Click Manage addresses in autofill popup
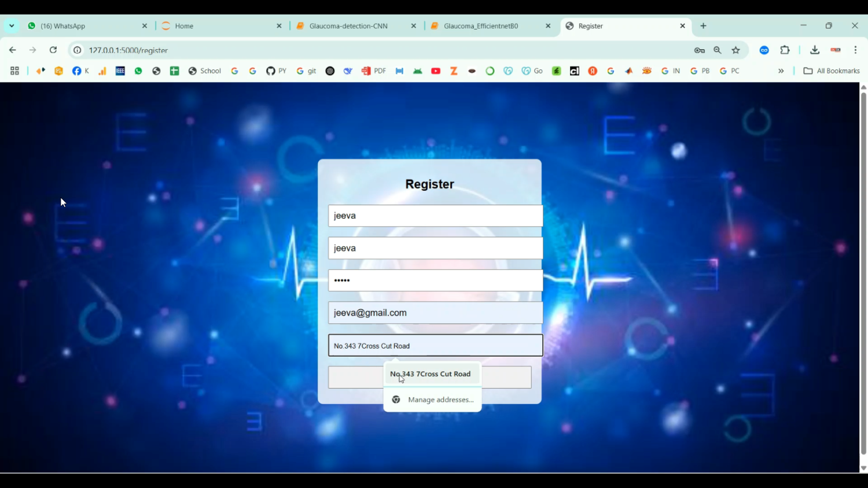The image size is (868, 488). point(440,400)
